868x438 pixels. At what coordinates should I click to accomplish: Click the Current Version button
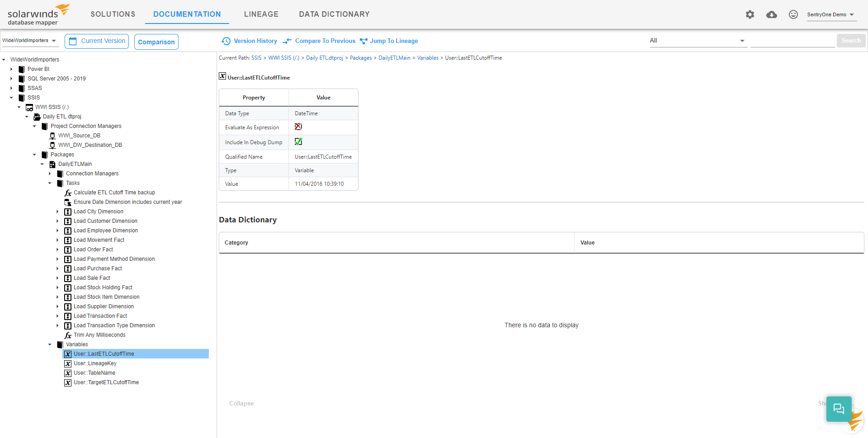pyautogui.click(x=97, y=41)
